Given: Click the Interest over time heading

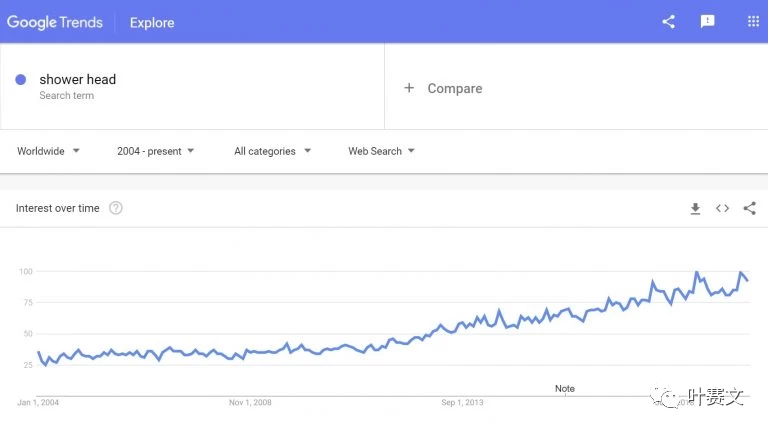Looking at the screenshot, I should 57,208.
